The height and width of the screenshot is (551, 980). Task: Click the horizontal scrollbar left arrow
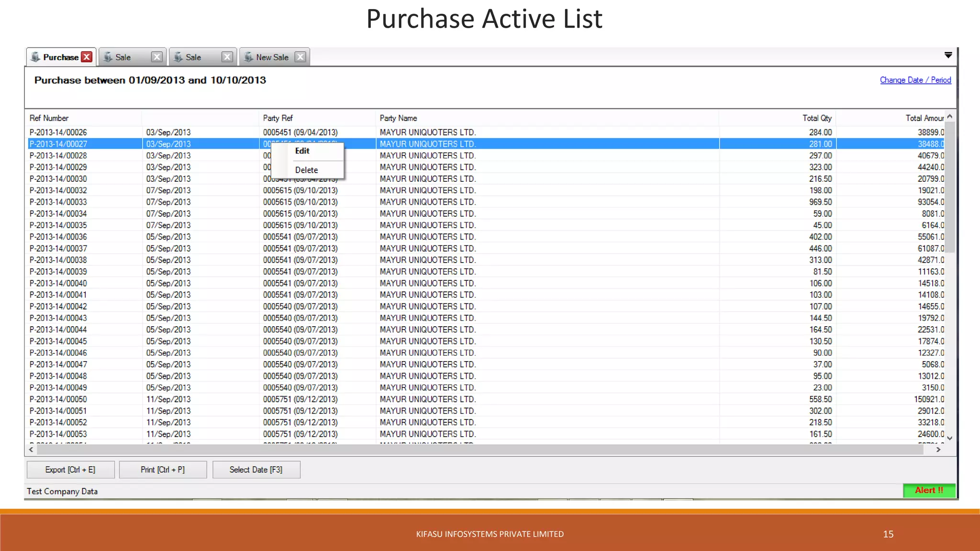point(31,450)
